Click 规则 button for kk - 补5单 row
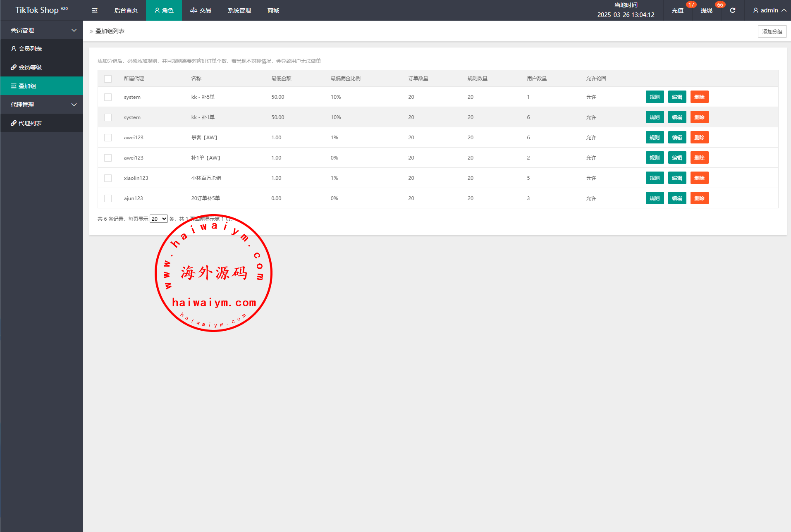This screenshot has width=791, height=532. (x=655, y=97)
